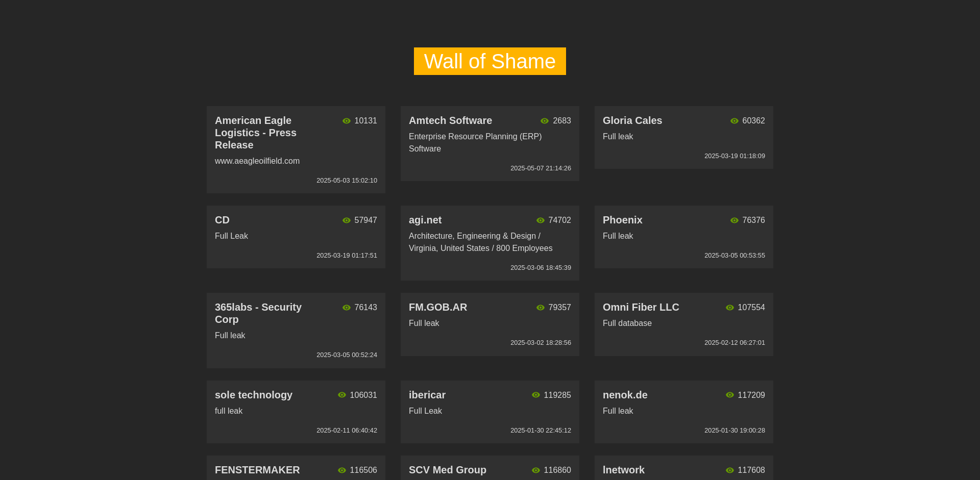Click the eye icon on the ibericar card
Screen dimensions: 980x480
pyautogui.click(x=536, y=395)
